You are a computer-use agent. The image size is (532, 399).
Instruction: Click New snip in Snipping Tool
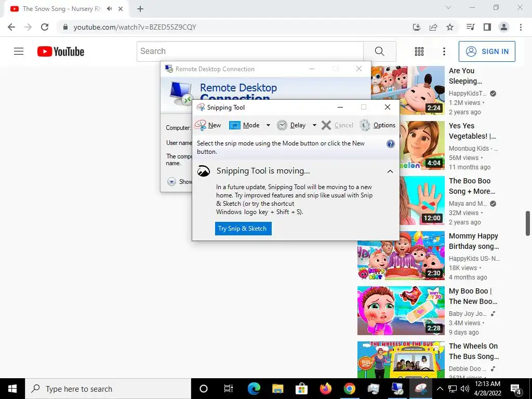tap(208, 125)
